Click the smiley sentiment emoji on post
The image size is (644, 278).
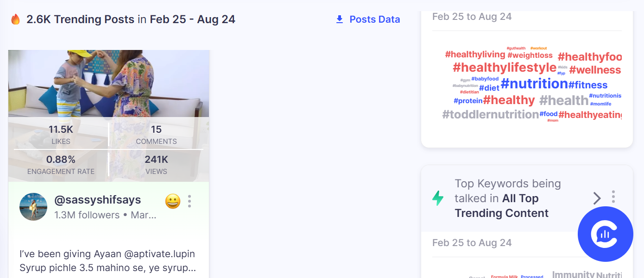pyautogui.click(x=172, y=201)
